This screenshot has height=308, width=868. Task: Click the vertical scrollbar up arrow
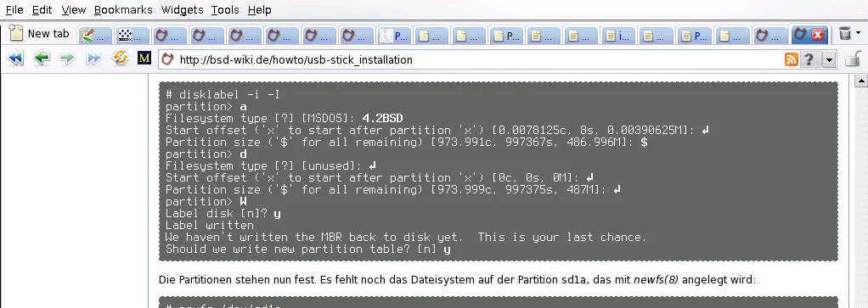click(x=861, y=81)
